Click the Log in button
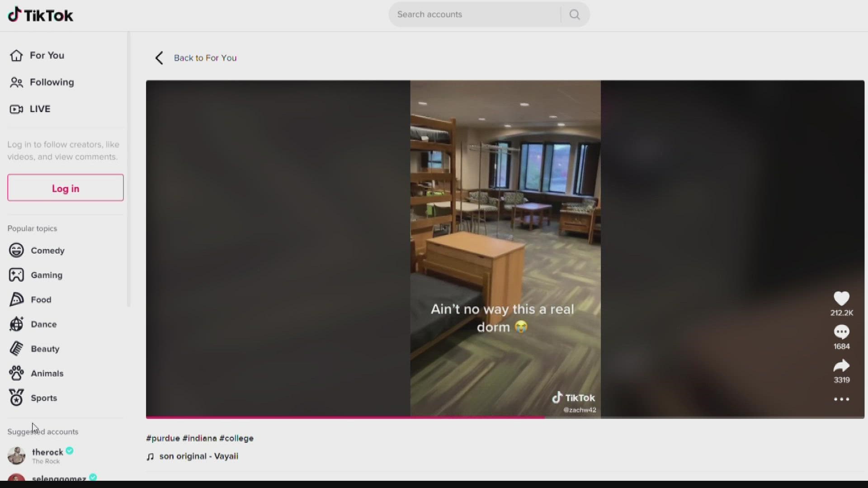The width and height of the screenshot is (868, 488). [66, 188]
